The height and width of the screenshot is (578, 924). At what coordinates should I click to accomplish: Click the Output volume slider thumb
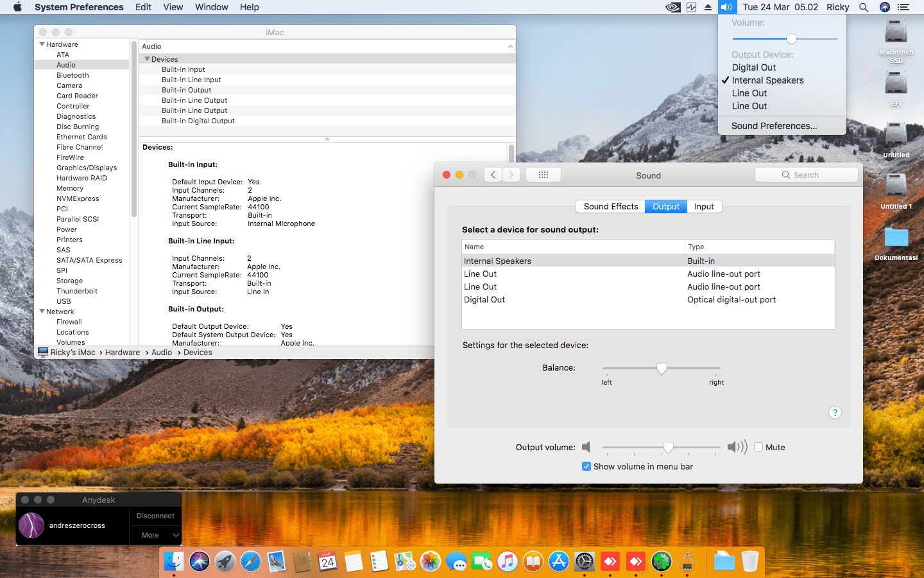tap(668, 447)
